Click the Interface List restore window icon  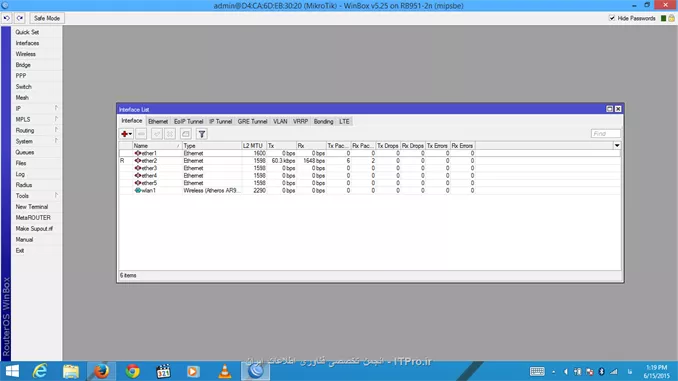[x=609, y=109]
